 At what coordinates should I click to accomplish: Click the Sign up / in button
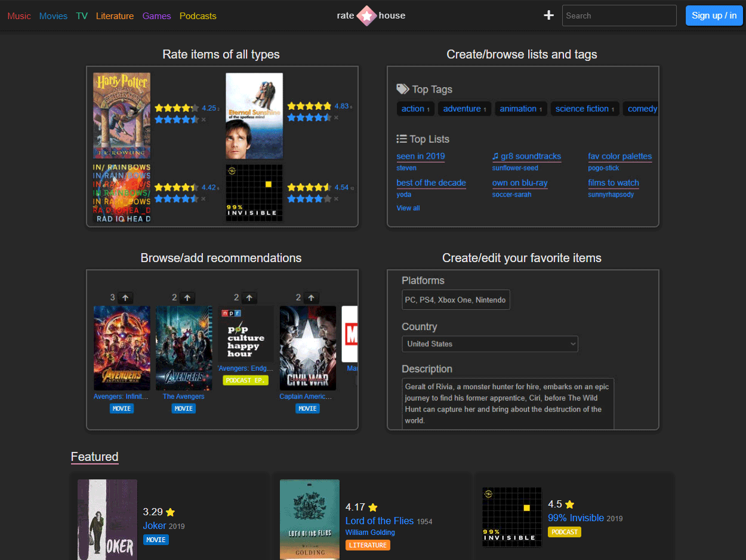tap(714, 16)
